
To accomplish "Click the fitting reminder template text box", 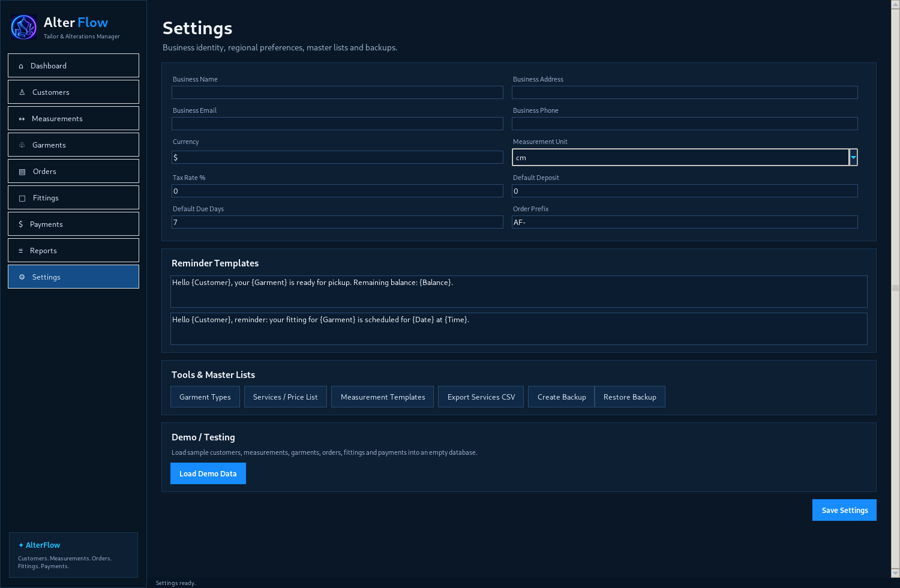I will click(519, 329).
